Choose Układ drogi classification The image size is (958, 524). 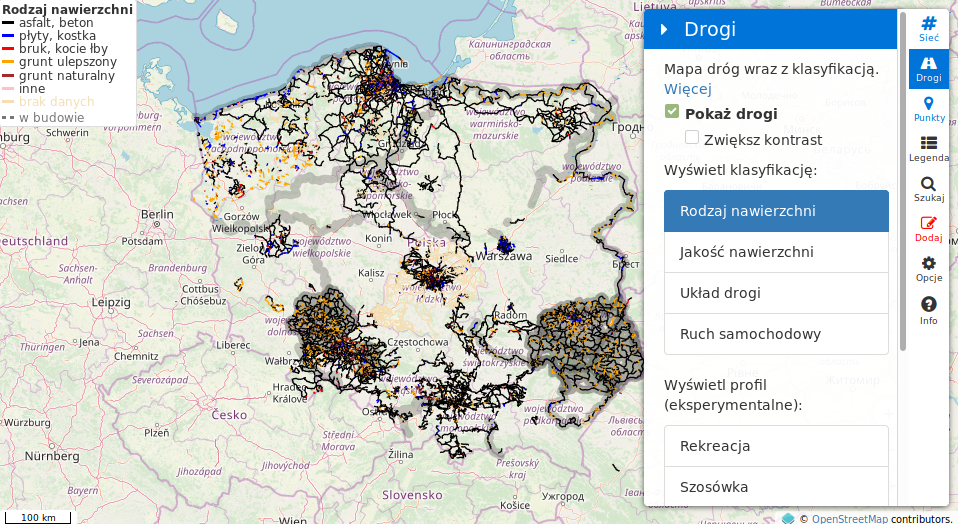(776, 293)
